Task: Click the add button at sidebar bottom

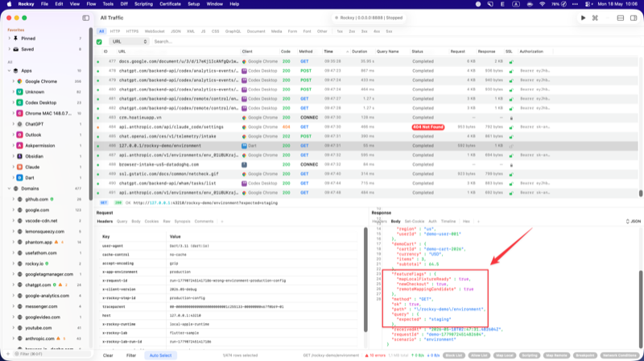Action: (x=8, y=354)
